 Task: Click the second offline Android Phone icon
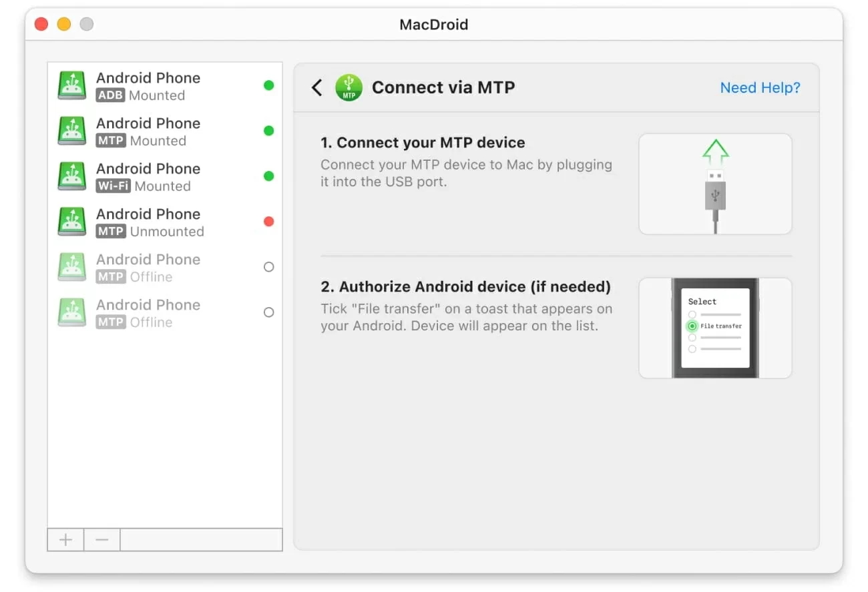click(x=71, y=312)
